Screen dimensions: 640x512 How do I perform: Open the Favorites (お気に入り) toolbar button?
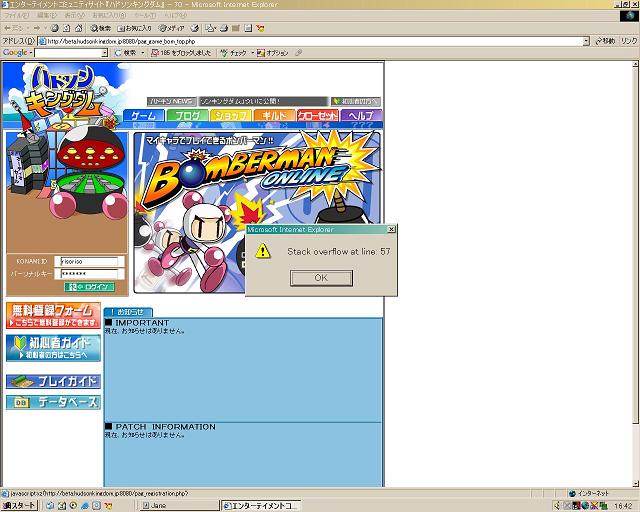134,28
